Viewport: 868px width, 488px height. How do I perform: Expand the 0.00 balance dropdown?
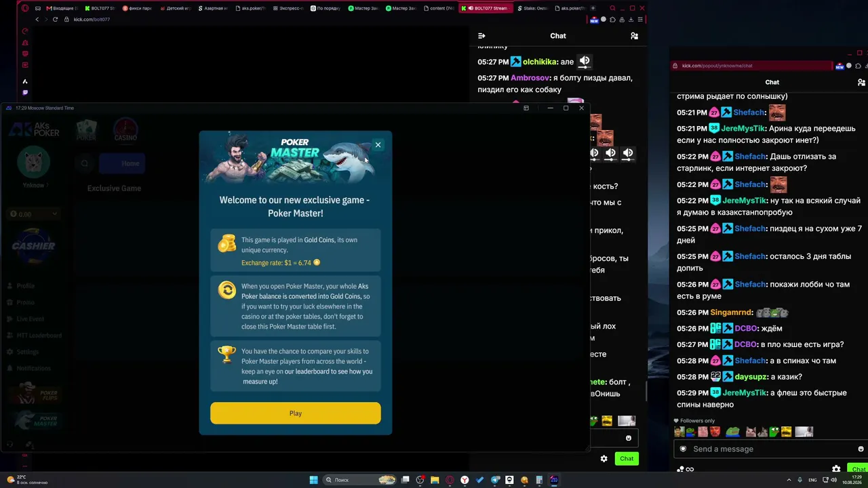34,214
